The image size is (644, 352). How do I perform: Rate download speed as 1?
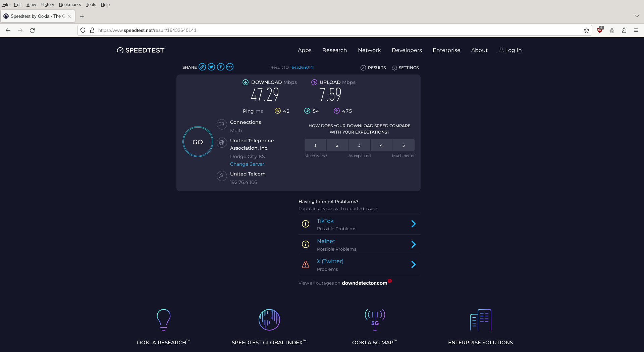315,145
